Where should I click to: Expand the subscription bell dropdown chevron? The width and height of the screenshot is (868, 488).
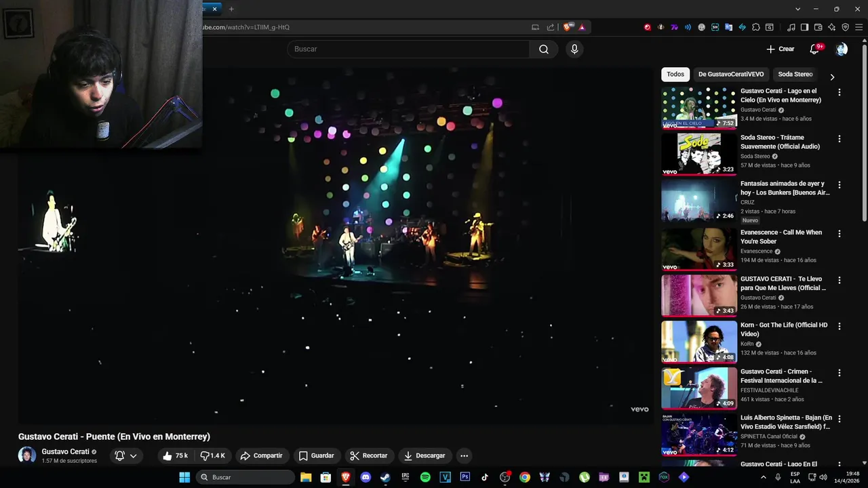[134, 455]
